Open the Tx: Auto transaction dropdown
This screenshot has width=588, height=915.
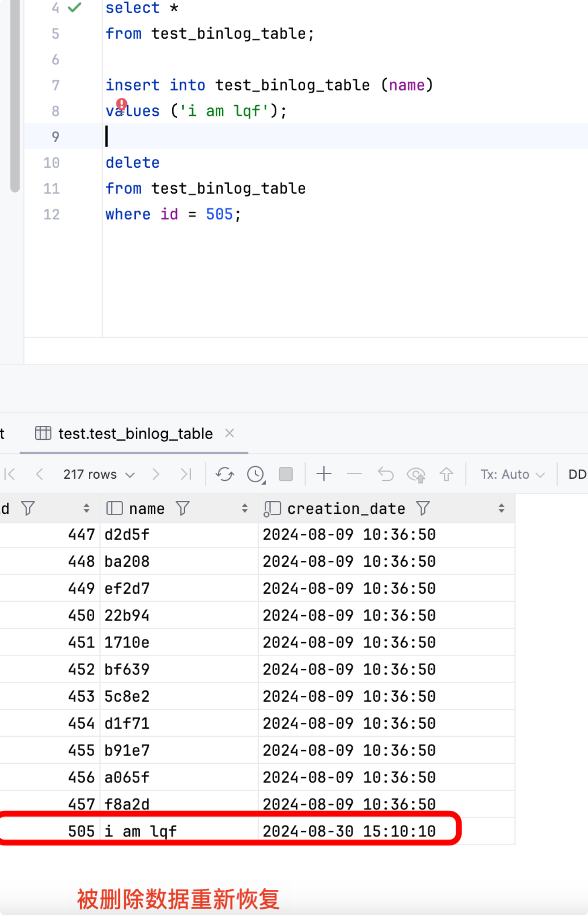point(512,475)
